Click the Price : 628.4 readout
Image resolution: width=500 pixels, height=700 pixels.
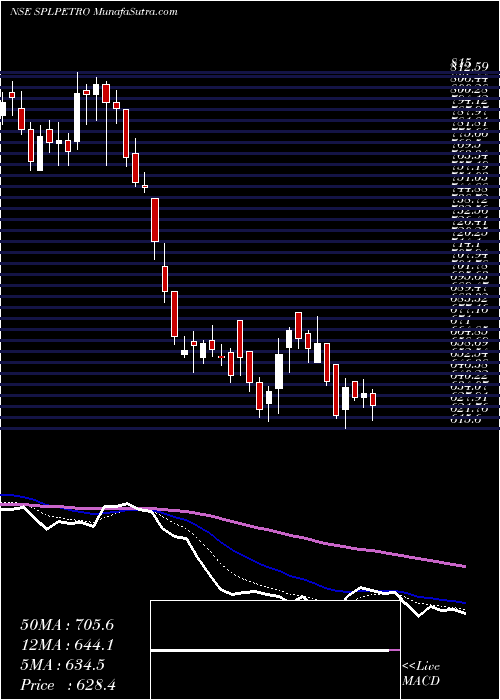(x=67, y=685)
